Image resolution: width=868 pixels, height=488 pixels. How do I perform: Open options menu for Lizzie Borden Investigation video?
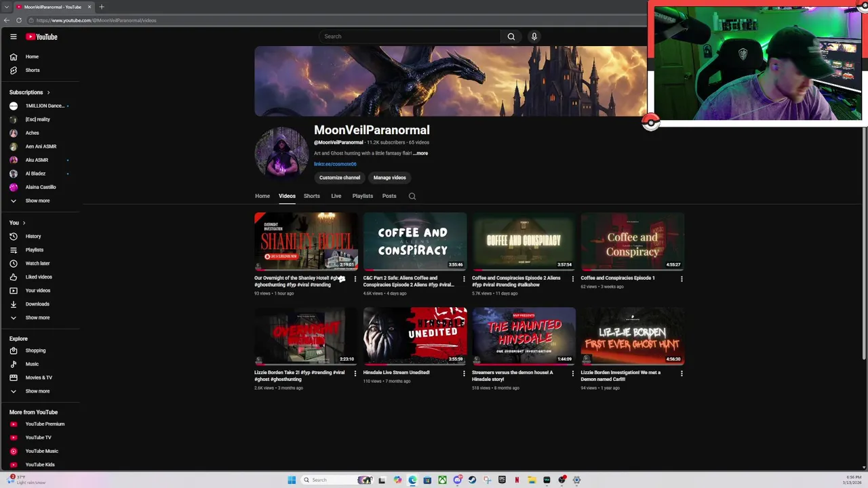(x=682, y=373)
